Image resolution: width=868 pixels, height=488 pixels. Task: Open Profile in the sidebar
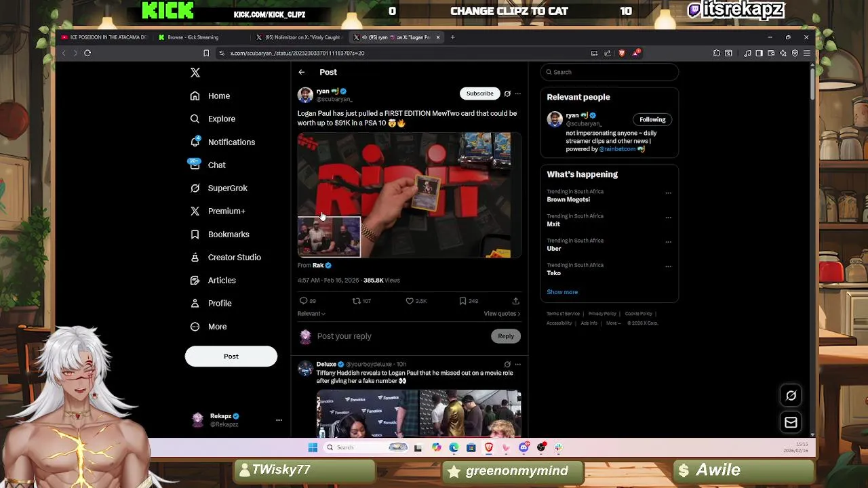[x=210, y=303]
